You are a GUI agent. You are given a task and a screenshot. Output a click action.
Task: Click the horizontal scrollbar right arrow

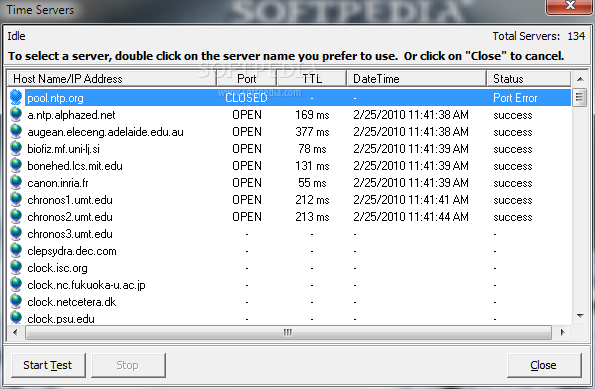click(562, 332)
